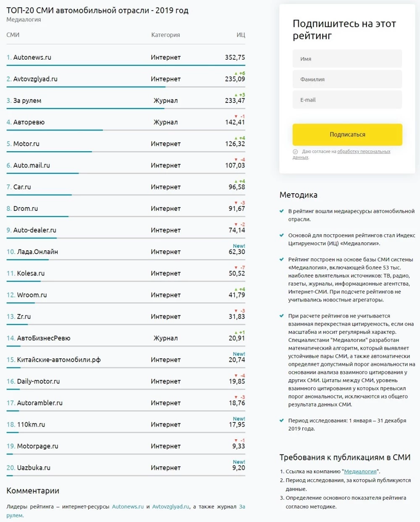Image resolution: width=420 pixels, height=522 pixels.
Task: Click the green +6 indicator next to Avtovzglyad.ru
Action: (240, 73)
